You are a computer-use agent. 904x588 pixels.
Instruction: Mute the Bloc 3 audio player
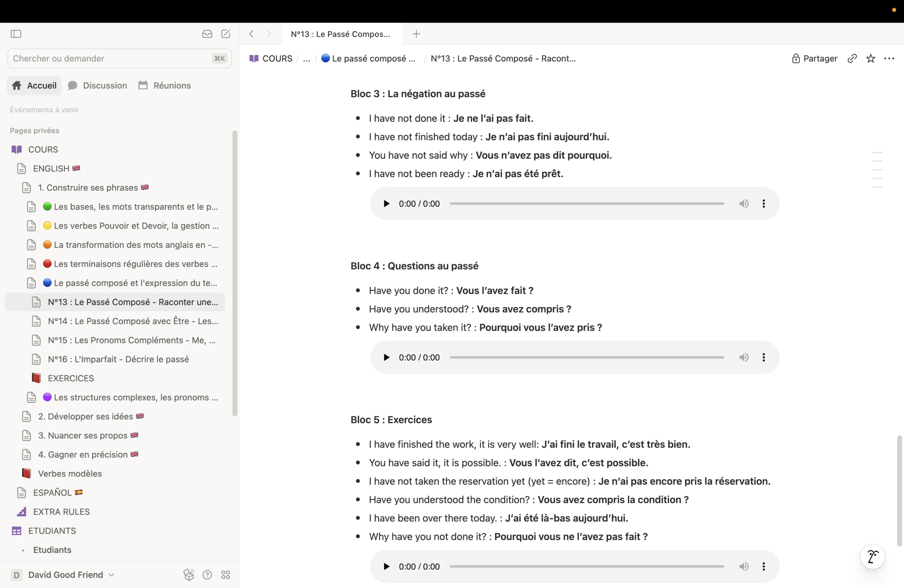[x=744, y=204]
